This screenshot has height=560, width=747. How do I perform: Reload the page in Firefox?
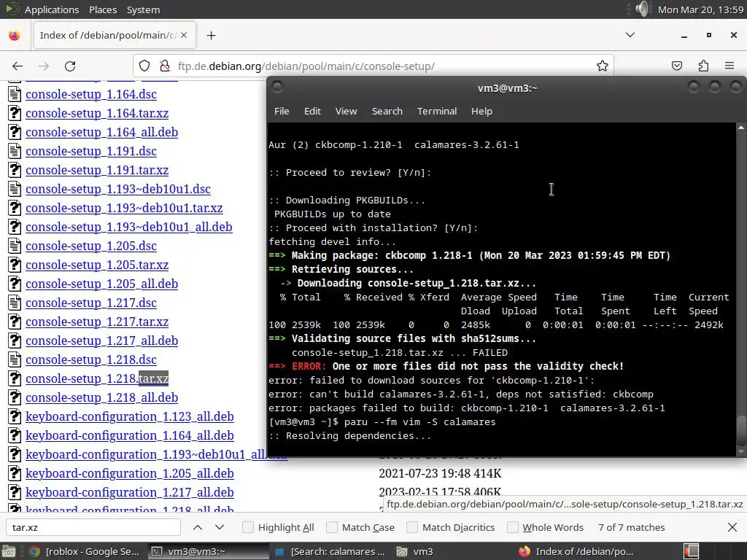coord(70,66)
